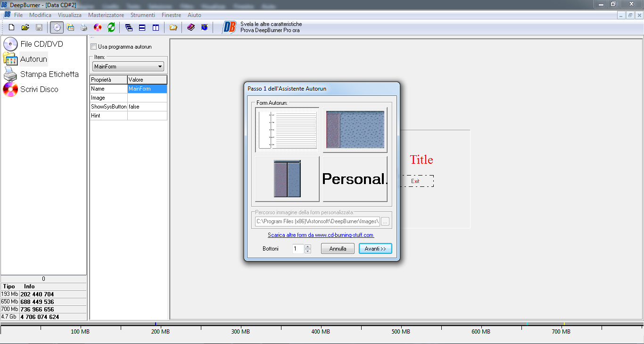This screenshot has width=644, height=344.
Task: Select Stampa Etichetta in left panel
Action: (x=49, y=74)
